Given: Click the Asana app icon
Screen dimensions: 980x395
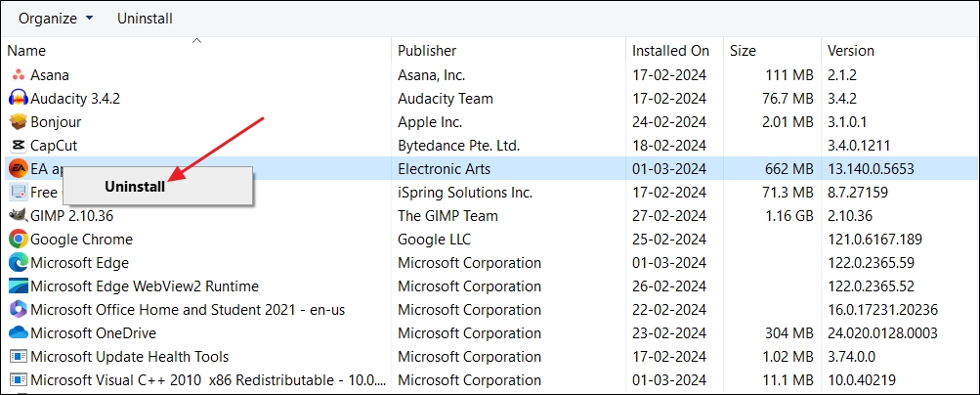Looking at the screenshot, I should point(19,75).
